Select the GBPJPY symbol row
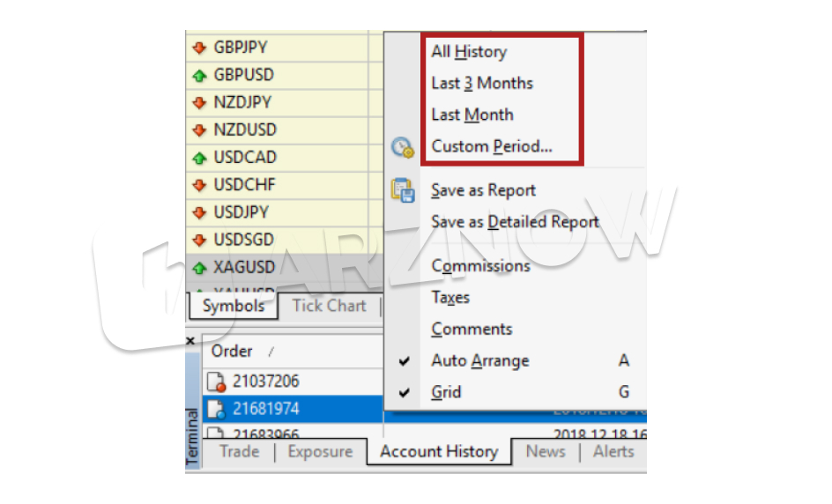The image size is (832, 504). tap(284, 48)
